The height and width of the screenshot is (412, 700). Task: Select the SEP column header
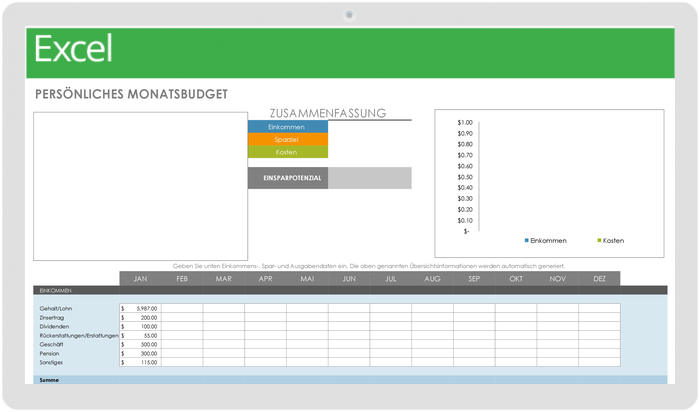tap(474, 279)
